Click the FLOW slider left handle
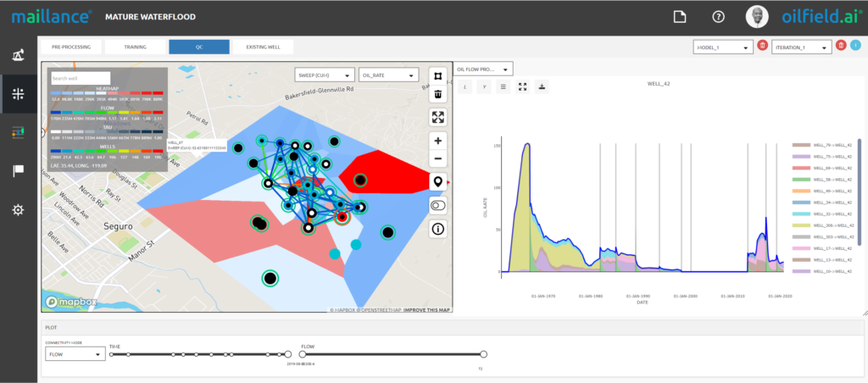 click(303, 354)
